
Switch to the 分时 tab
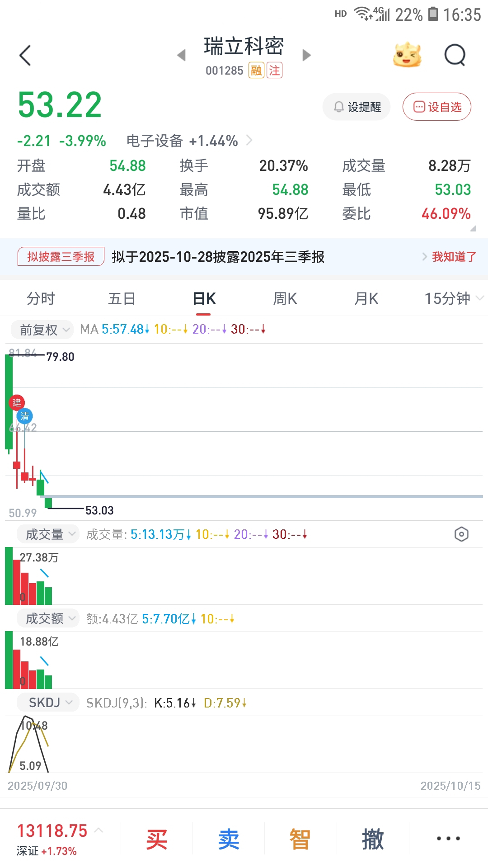click(x=41, y=298)
